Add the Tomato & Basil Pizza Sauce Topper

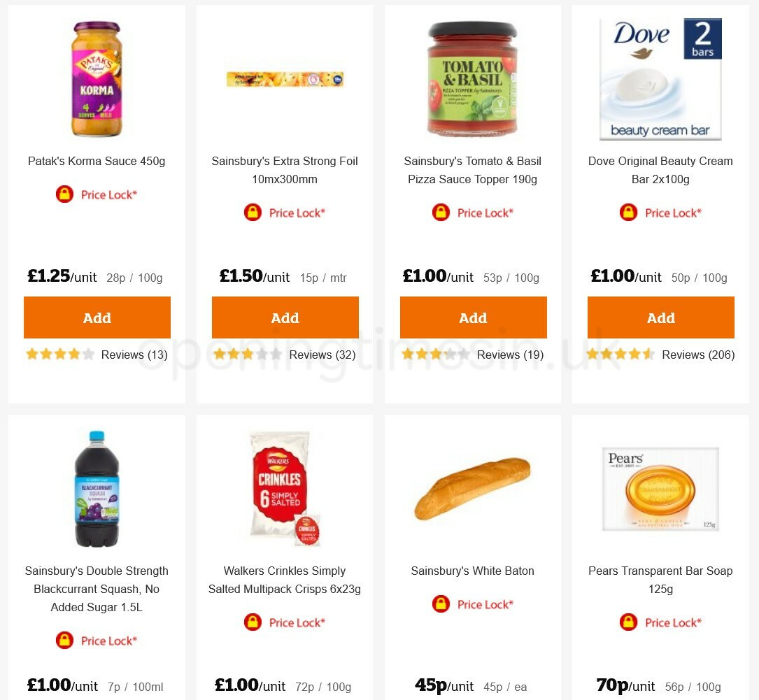click(x=473, y=317)
